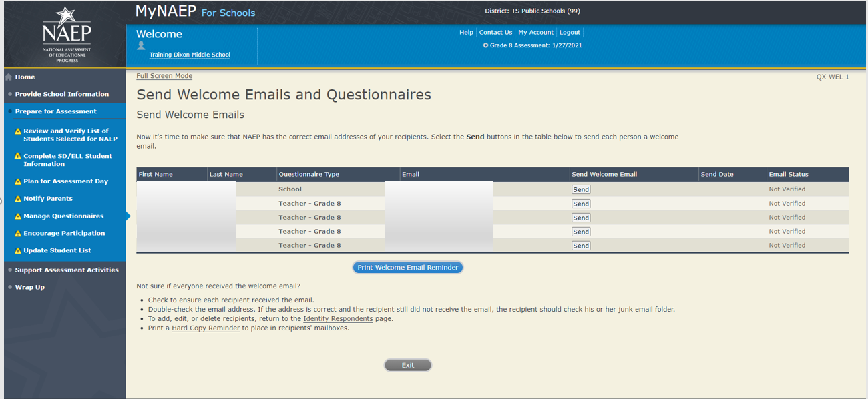Sort table by Email Status column

788,175
